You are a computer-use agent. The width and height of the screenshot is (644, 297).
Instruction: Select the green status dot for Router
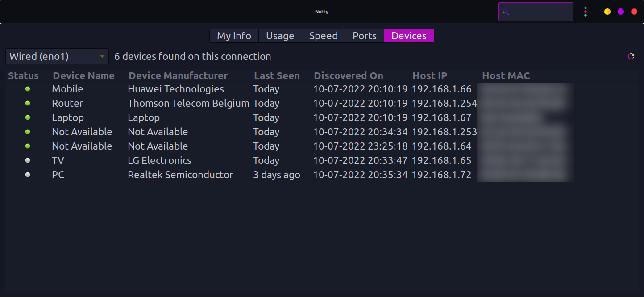pyautogui.click(x=28, y=103)
